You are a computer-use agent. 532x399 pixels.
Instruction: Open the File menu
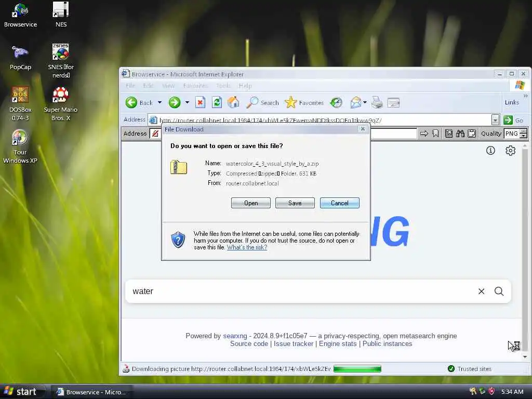click(130, 86)
